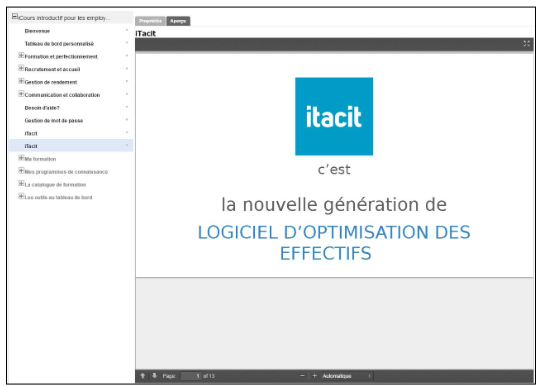This screenshot has height=386, width=539.
Task: Click the 'la nouvelle génération de' text
Action: point(334,205)
